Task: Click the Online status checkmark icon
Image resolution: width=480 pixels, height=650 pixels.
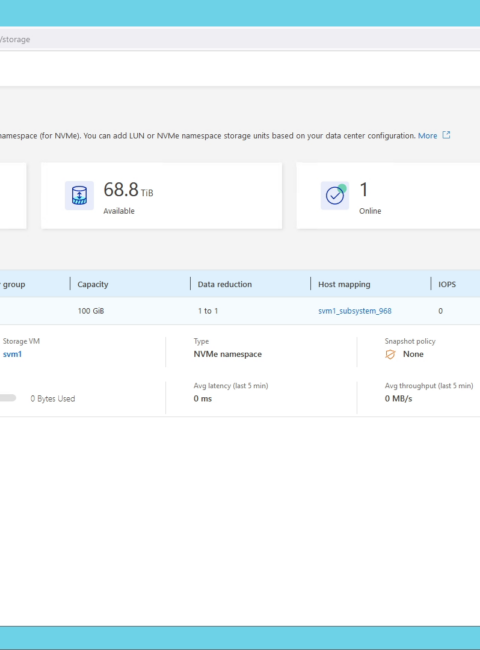Action: (335, 195)
